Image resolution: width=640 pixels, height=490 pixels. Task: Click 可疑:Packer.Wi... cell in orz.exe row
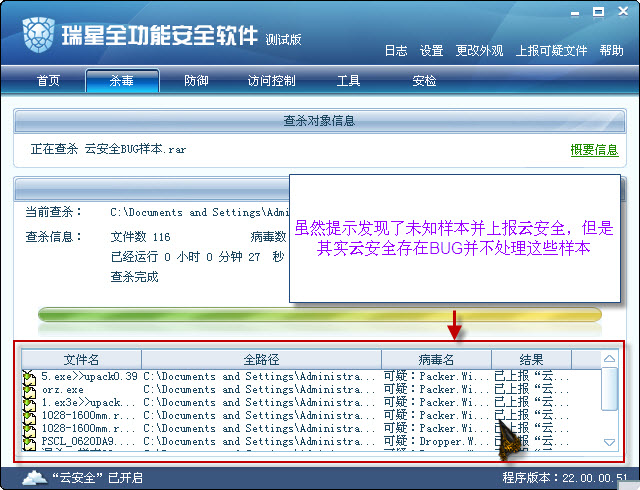(436, 389)
